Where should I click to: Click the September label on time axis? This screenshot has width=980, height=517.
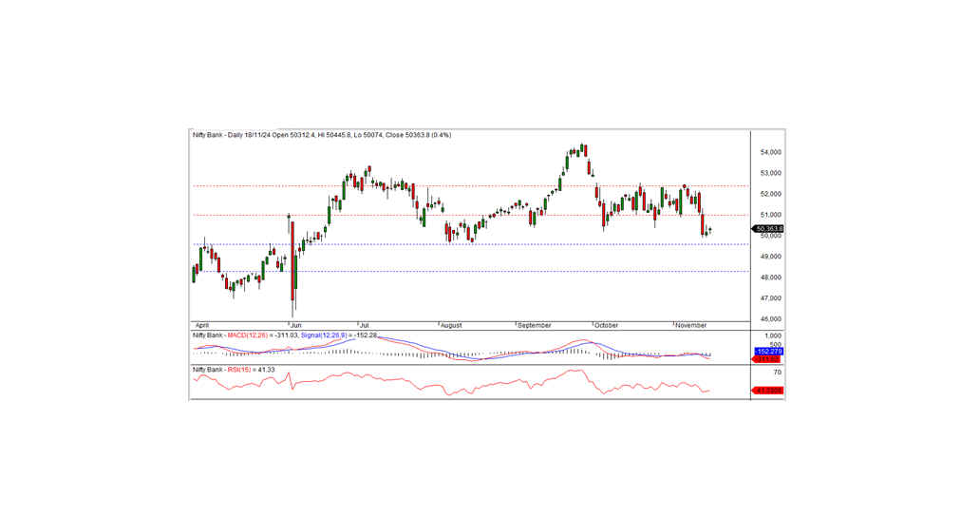tap(535, 326)
